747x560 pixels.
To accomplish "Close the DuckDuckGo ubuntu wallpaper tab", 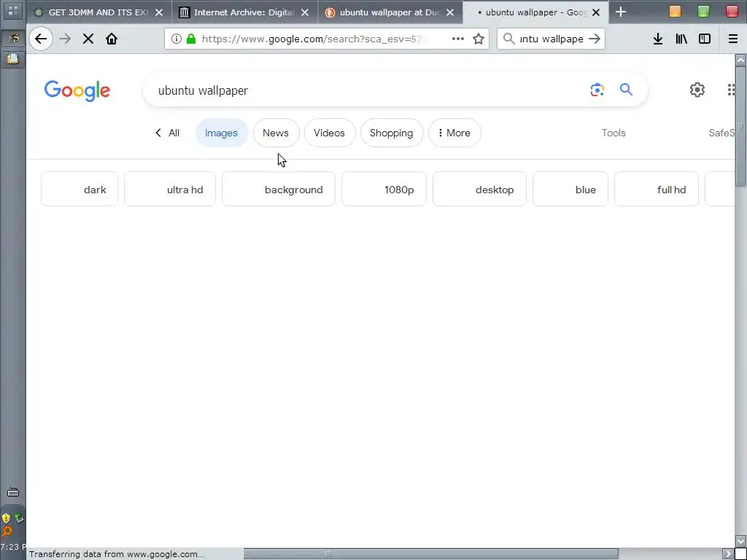I will click(449, 12).
